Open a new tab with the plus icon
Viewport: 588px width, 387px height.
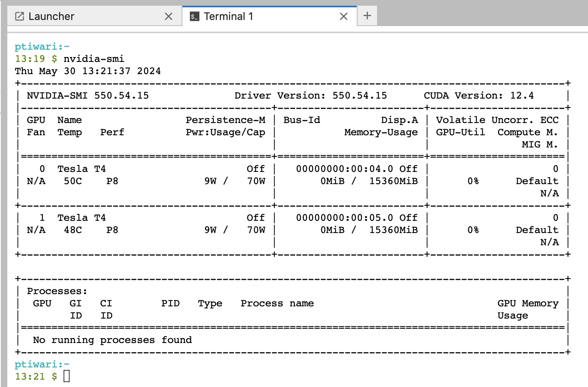click(x=367, y=15)
